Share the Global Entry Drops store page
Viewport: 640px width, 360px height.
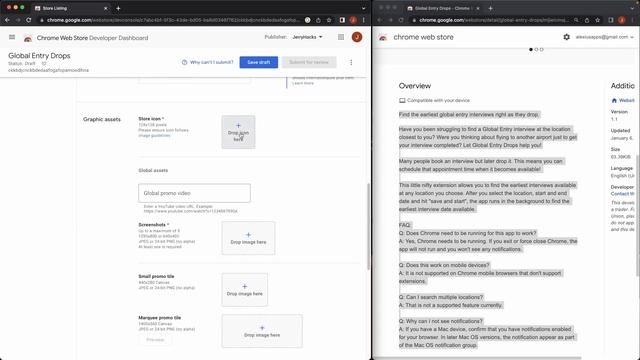[x=587, y=20]
